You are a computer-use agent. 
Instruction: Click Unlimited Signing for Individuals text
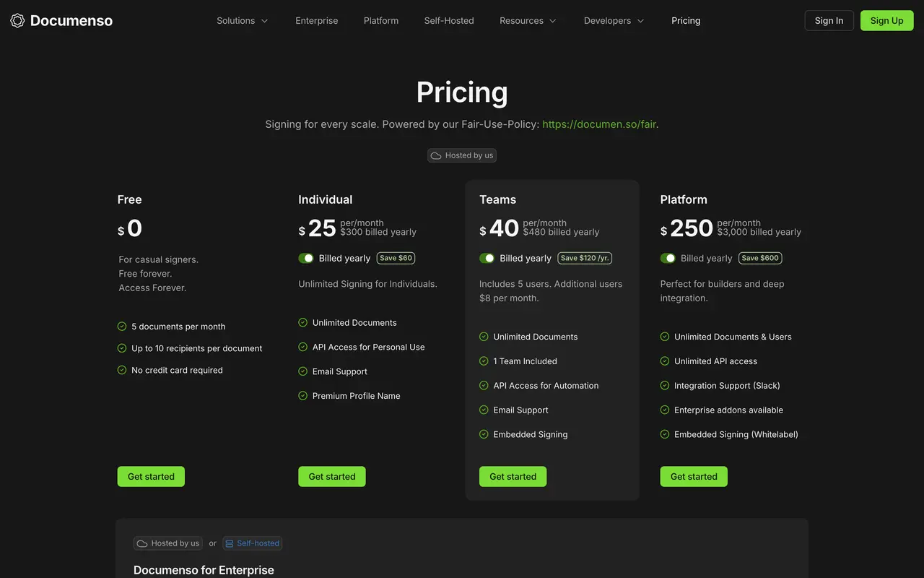click(x=368, y=284)
